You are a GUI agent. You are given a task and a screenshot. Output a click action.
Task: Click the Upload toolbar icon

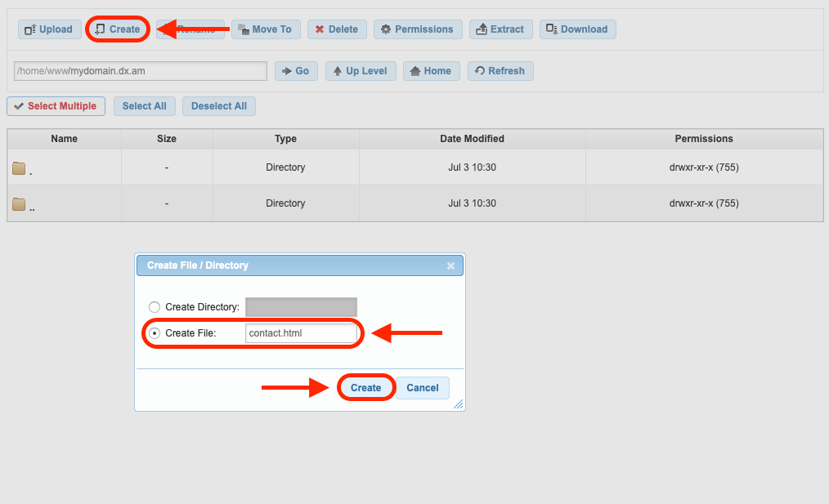click(49, 29)
